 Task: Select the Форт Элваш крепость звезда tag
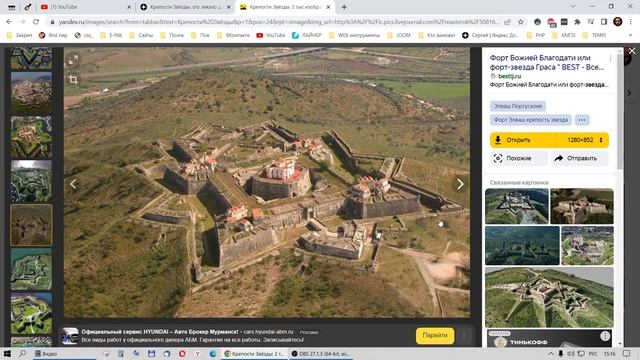click(x=531, y=120)
